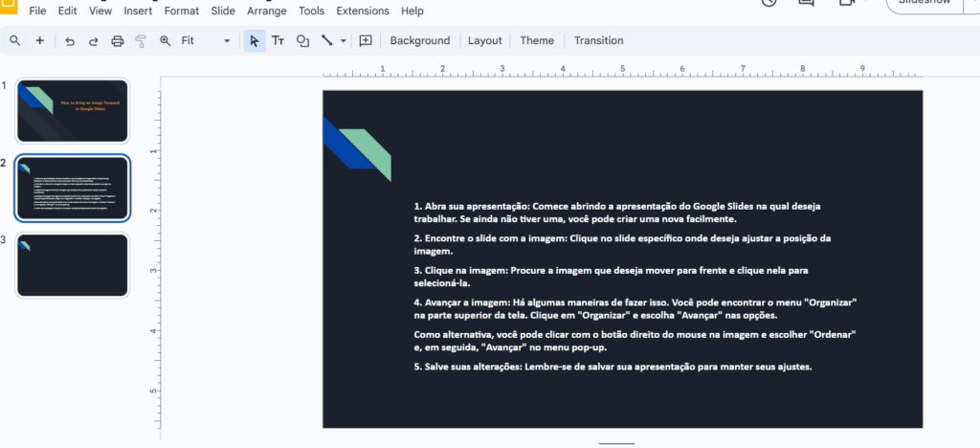980x448 pixels.
Task: Click the Theme button in toolbar
Action: click(537, 40)
